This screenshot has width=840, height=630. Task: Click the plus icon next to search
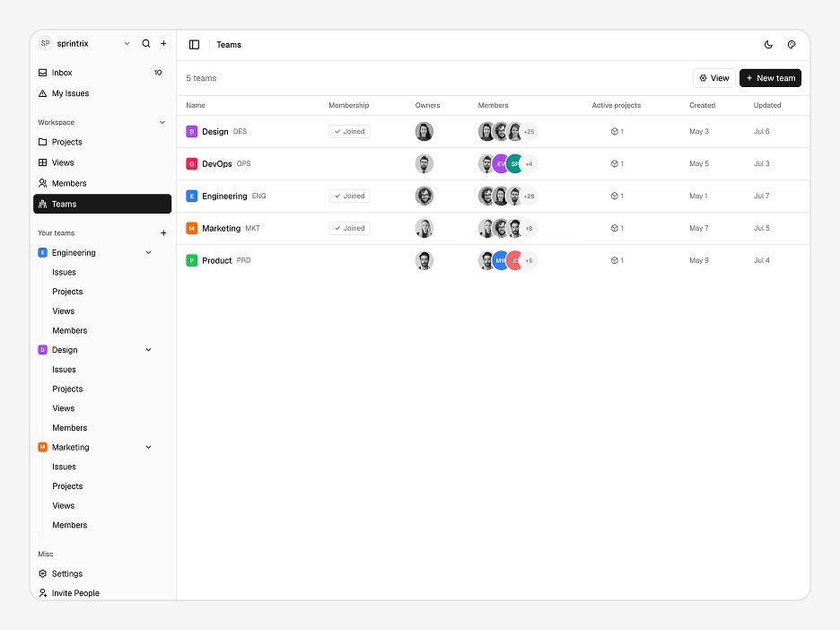163,43
